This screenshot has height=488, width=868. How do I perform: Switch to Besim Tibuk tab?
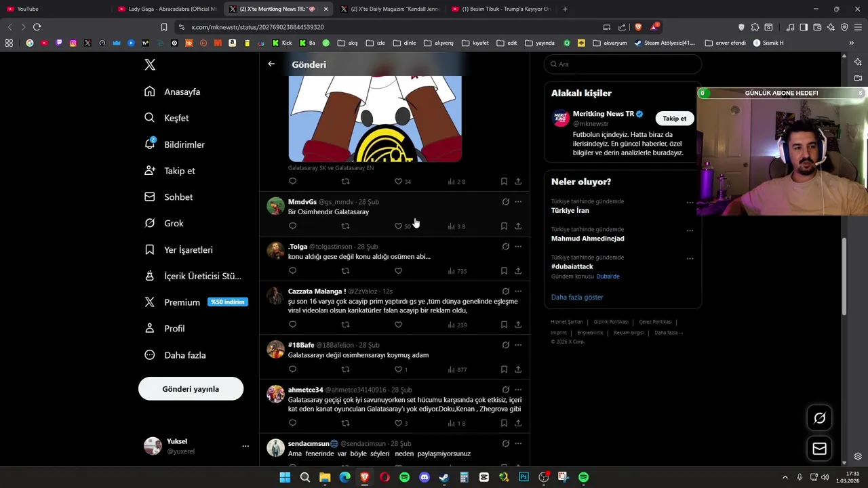(500, 9)
